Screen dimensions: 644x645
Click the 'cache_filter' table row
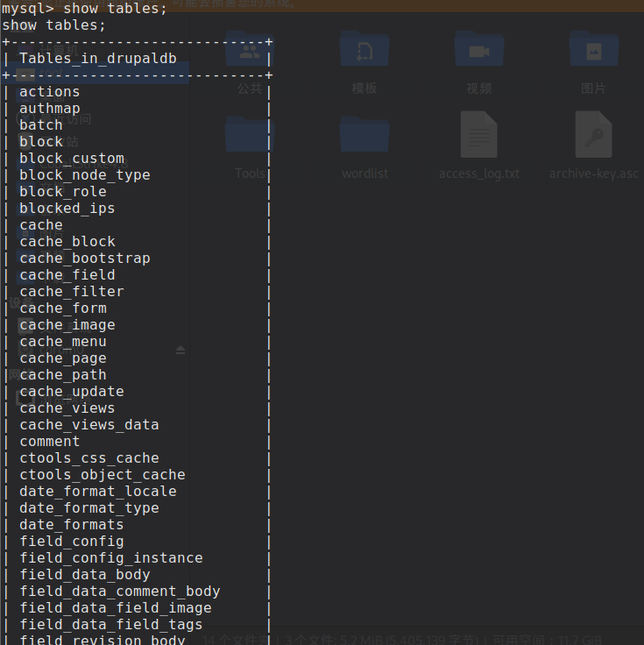click(137, 292)
